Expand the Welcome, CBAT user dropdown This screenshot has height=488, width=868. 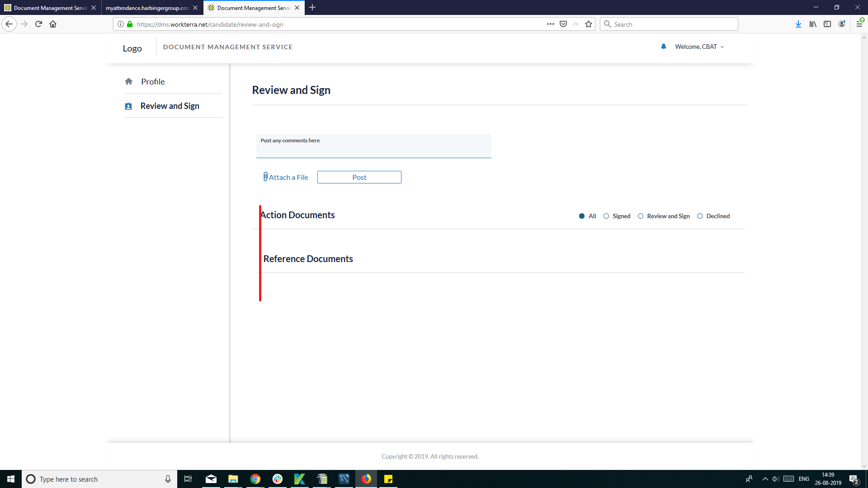click(699, 47)
